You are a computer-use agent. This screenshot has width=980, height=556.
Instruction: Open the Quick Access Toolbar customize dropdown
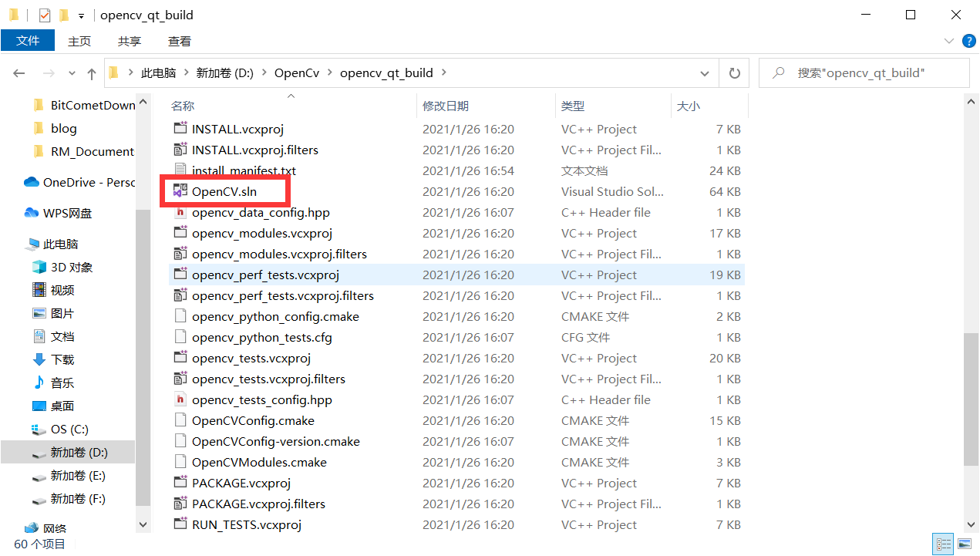pos(81,15)
